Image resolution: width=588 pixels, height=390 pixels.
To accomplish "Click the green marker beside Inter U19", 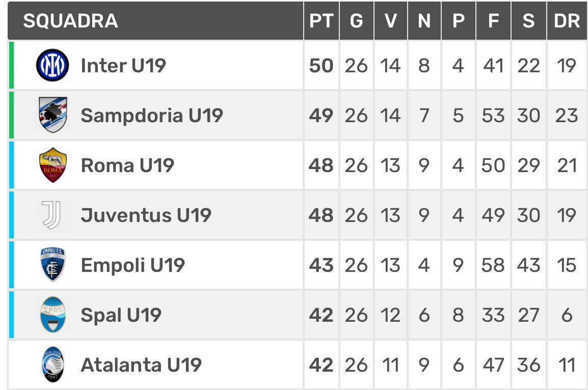I will [11, 65].
